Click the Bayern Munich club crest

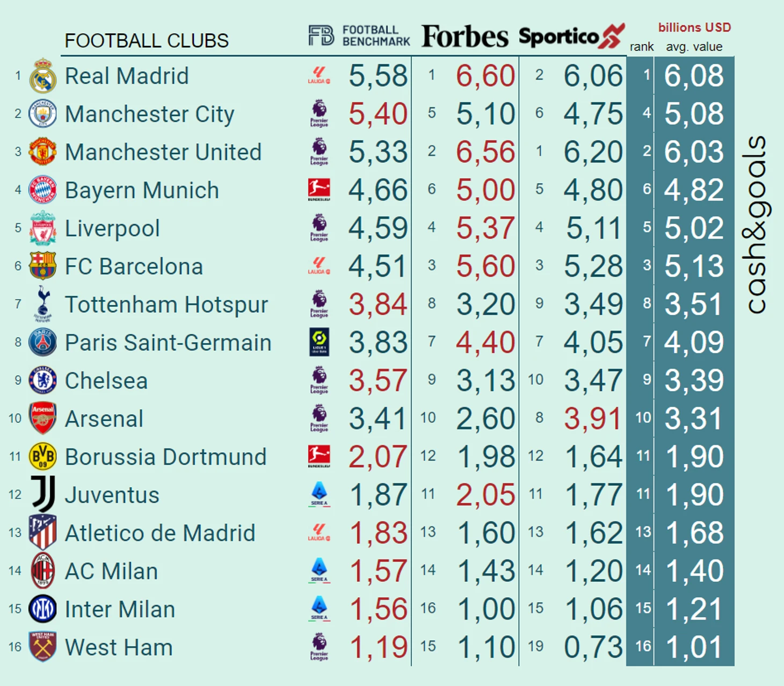point(42,190)
